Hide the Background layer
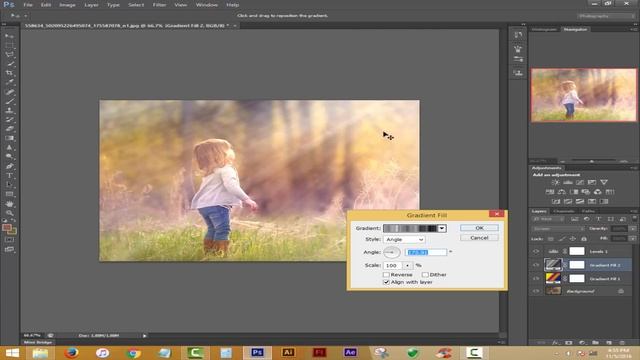Viewport: 640px width, 360px height. point(536,291)
